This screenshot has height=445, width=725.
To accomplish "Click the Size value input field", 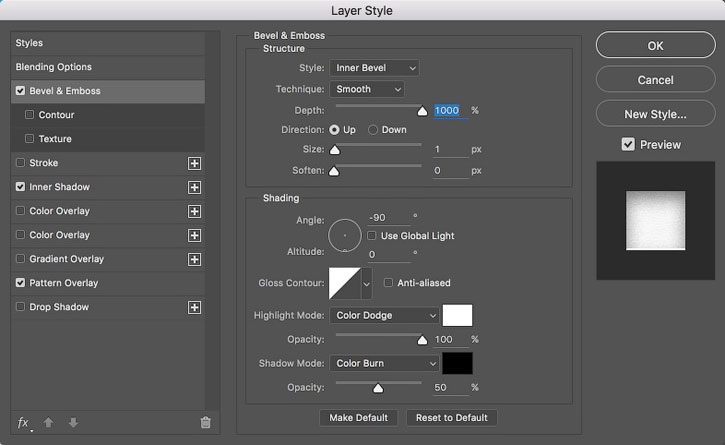I will coord(450,149).
